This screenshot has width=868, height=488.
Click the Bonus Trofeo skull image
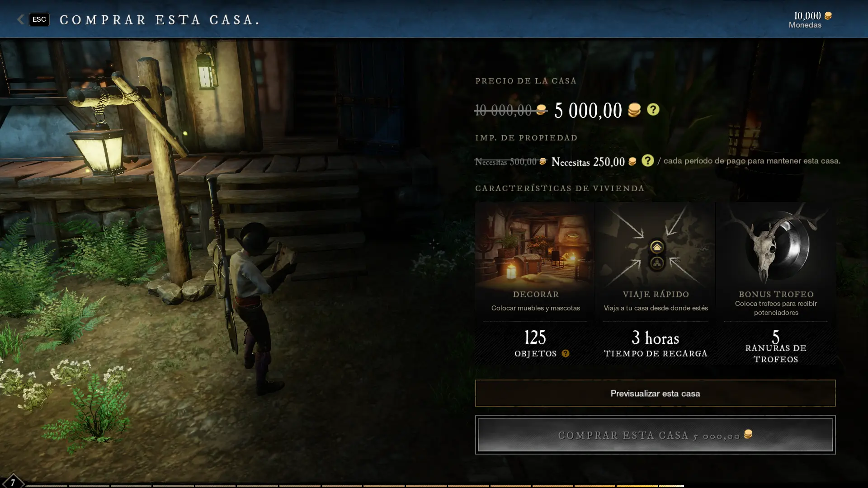click(x=776, y=244)
